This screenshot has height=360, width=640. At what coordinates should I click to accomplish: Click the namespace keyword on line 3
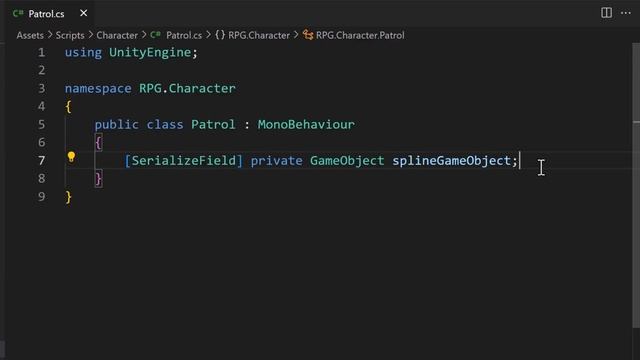tap(98, 89)
